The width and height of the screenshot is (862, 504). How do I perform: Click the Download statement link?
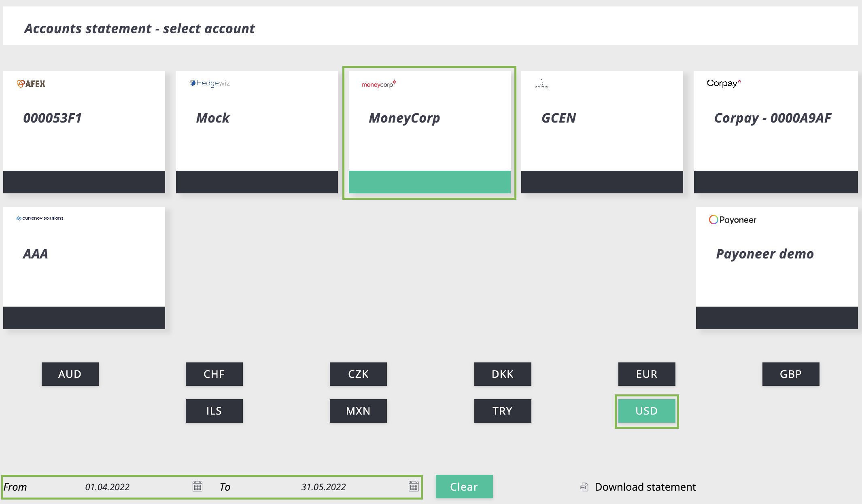click(645, 487)
